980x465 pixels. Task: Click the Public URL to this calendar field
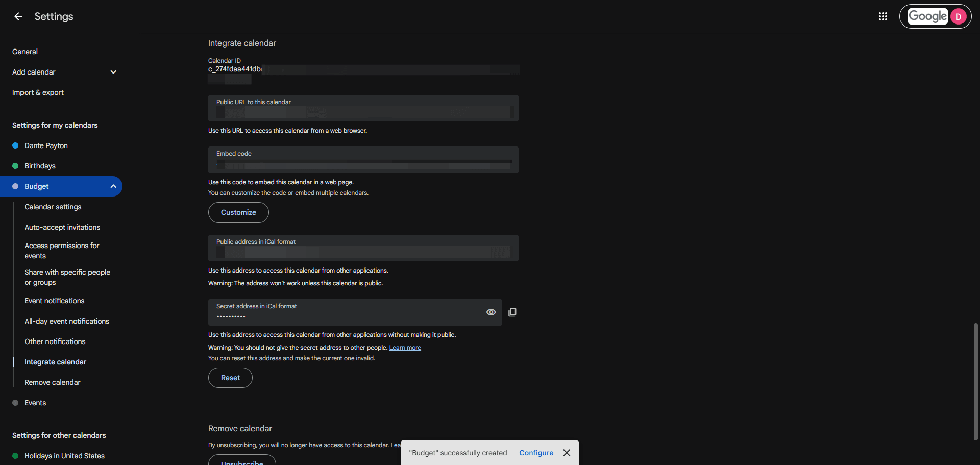[363, 108]
